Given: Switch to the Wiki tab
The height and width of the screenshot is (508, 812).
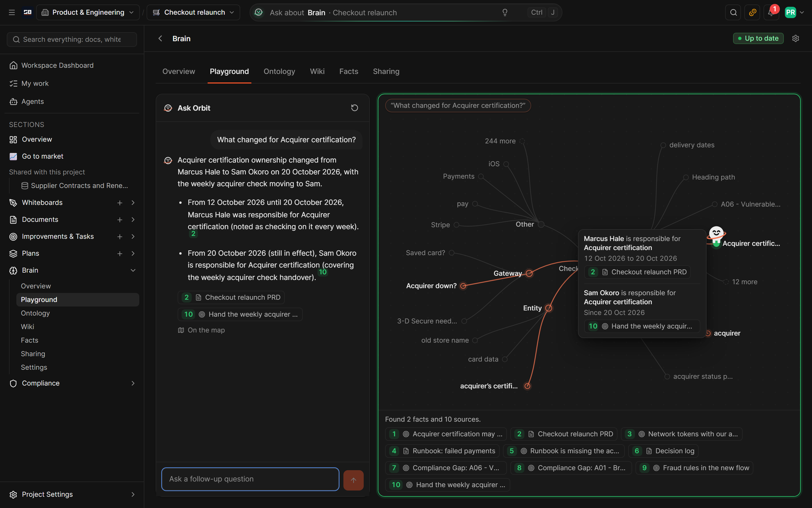Looking at the screenshot, I should tap(317, 71).
